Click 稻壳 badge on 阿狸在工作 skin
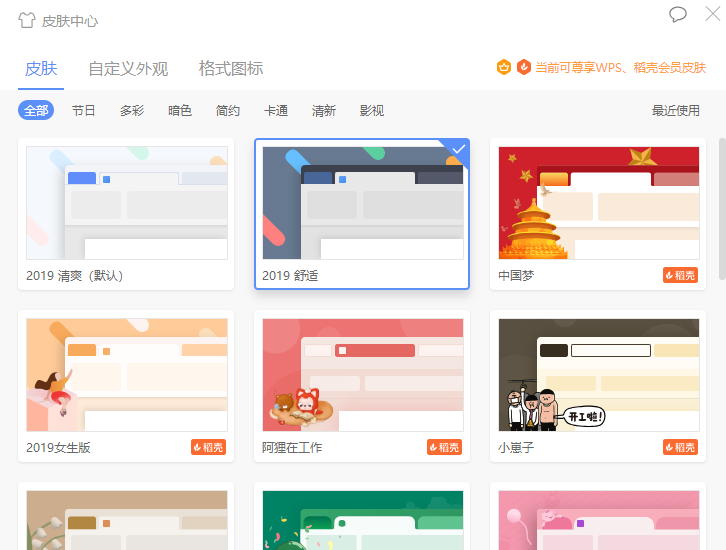Viewport: 726px width, 550px height. [x=444, y=447]
